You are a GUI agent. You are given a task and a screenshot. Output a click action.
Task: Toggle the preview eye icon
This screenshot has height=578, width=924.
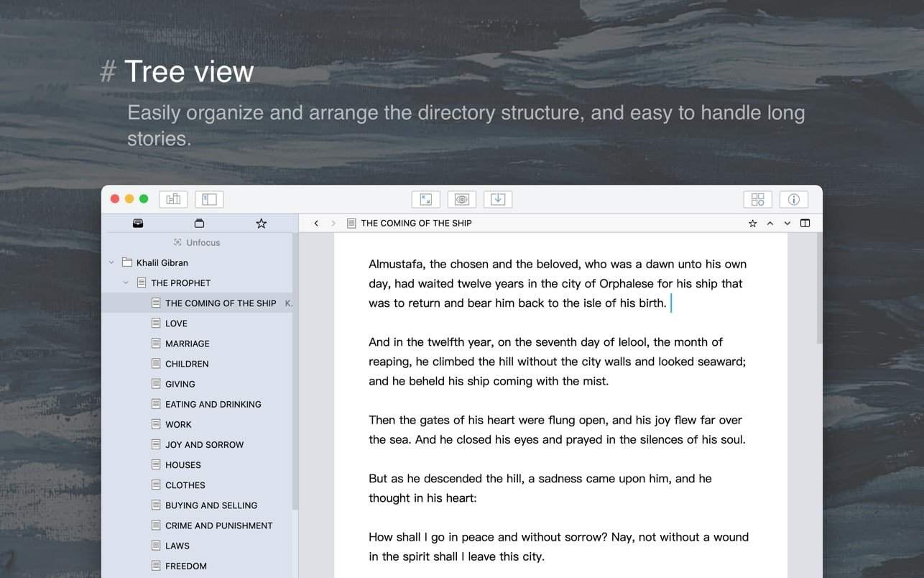pos(461,199)
